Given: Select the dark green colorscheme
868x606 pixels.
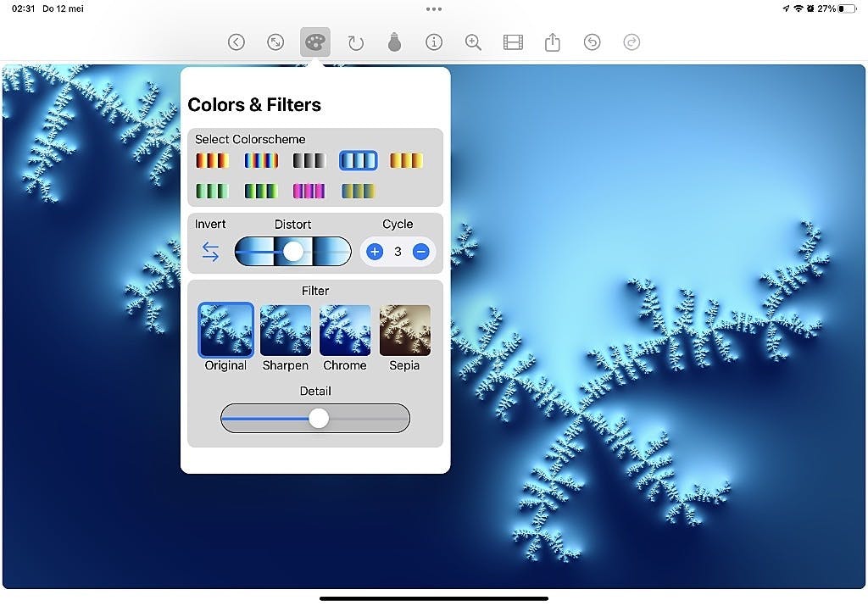Looking at the screenshot, I should click(261, 191).
